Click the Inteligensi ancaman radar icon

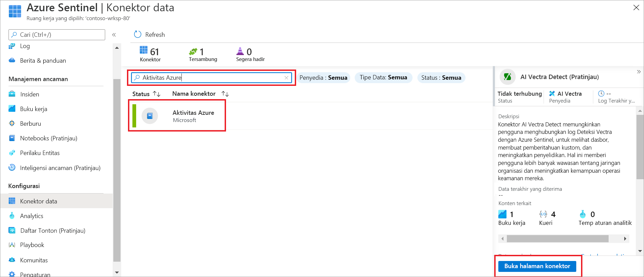[12, 167]
